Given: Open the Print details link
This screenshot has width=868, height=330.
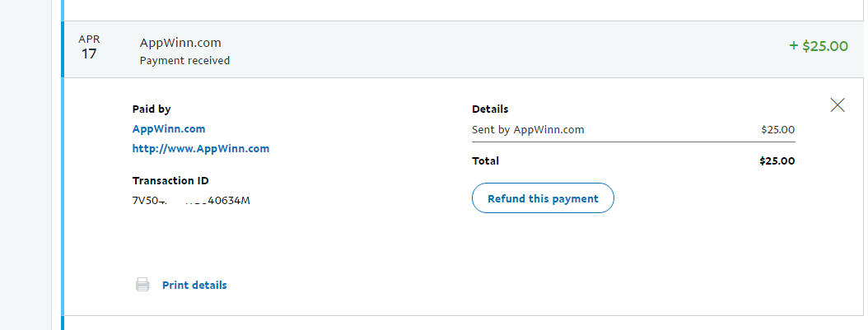Looking at the screenshot, I should click(x=194, y=285).
